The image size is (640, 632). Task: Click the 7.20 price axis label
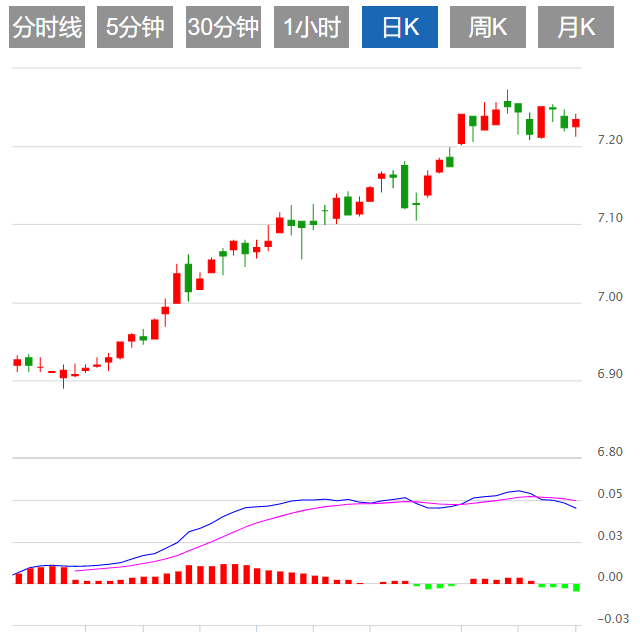(609, 140)
